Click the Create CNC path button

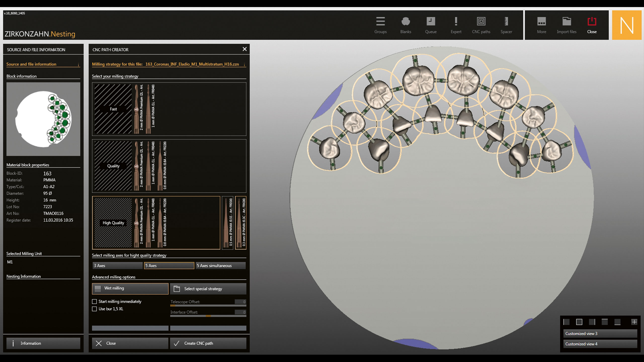click(x=208, y=343)
